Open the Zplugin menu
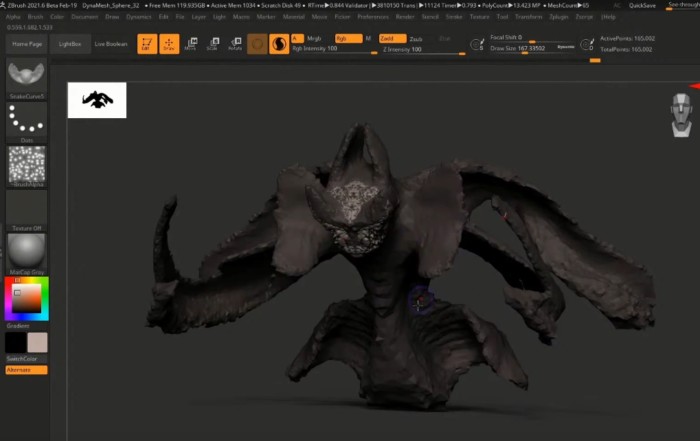 556,17
